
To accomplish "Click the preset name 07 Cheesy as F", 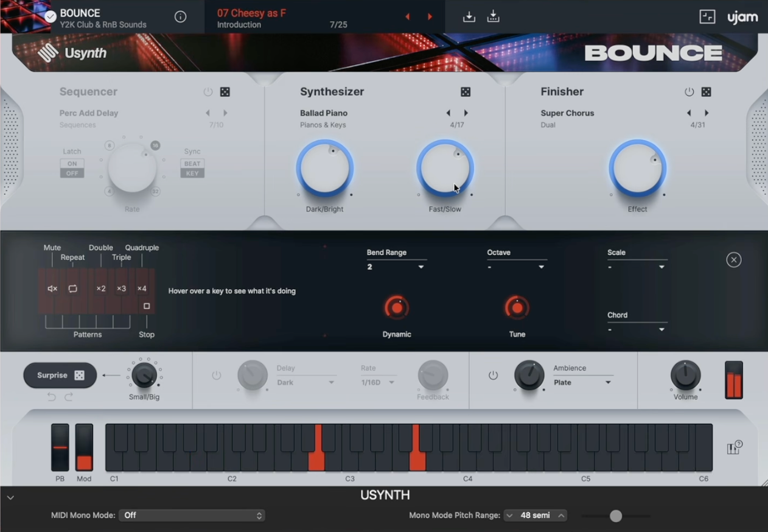I will 251,13.
